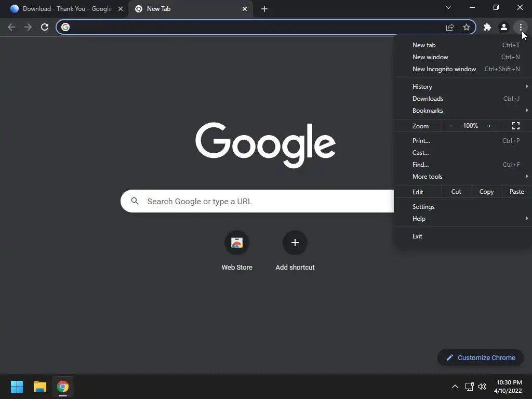Viewport: 532px width, 399px height.
Task: Open Settings from the menu
Action: click(463, 207)
